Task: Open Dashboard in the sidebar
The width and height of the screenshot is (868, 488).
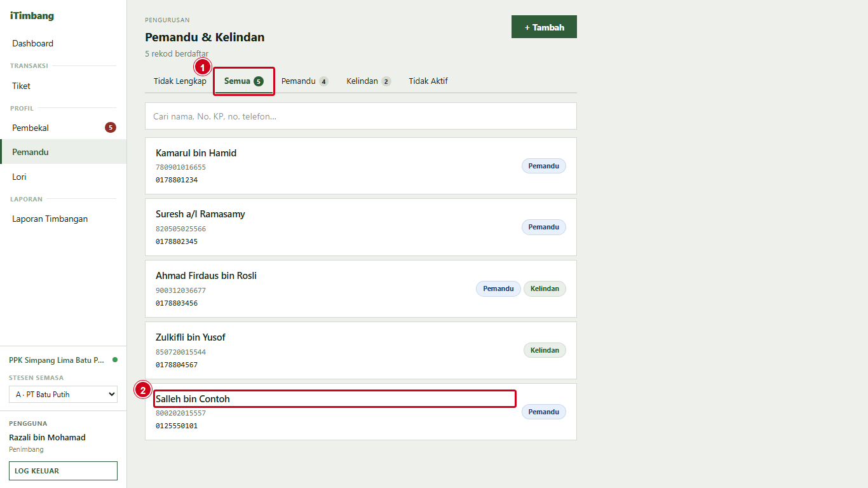Action: point(64,43)
